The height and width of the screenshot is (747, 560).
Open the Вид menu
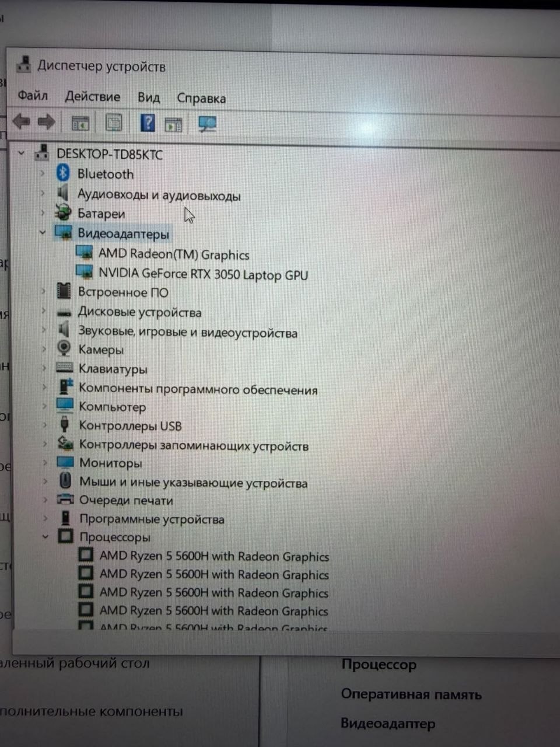(149, 97)
